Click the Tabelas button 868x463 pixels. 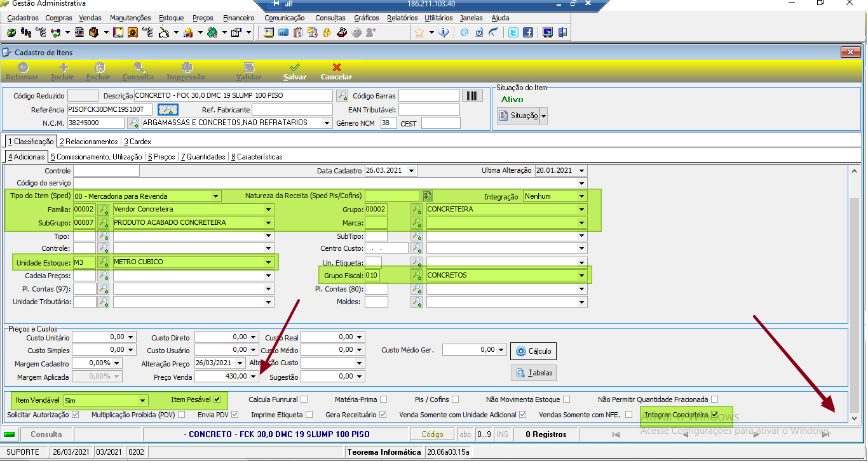(534, 373)
